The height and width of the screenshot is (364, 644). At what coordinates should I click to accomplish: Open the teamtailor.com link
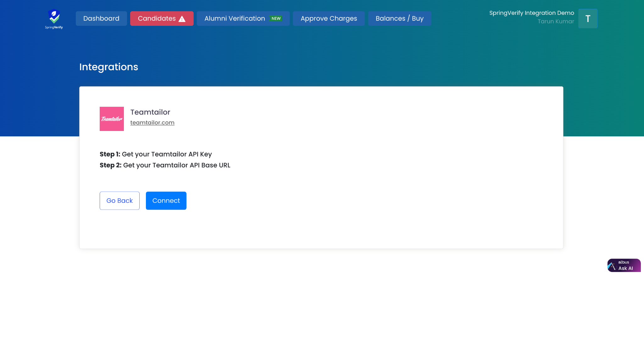tap(152, 122)
